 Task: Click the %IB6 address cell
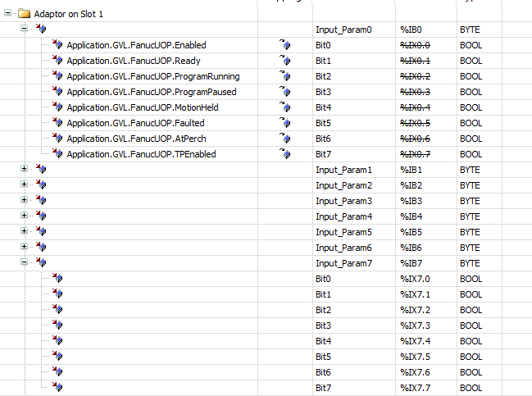410,248
